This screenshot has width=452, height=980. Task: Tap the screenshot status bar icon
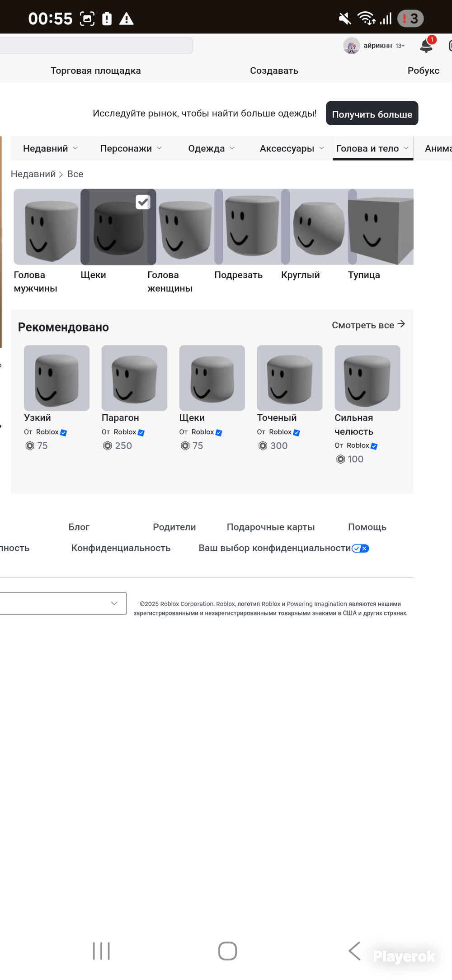[87, 19]
